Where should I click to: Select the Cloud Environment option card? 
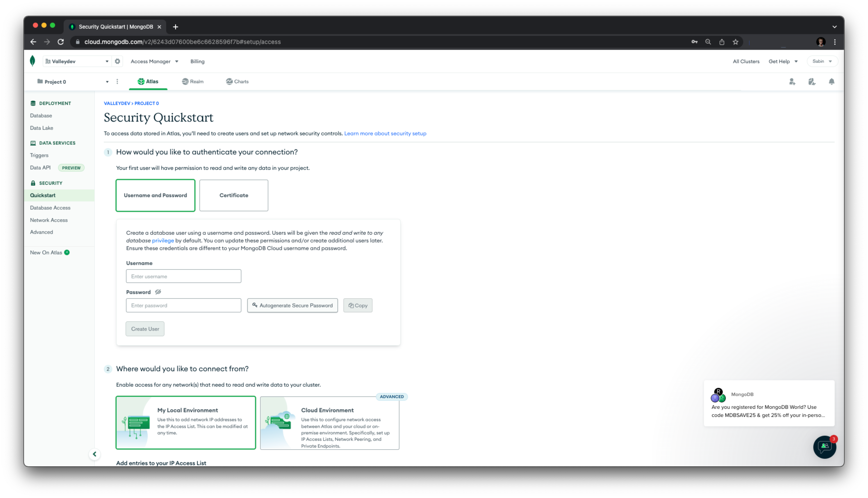pyautogui.click(x=329, y=423)
